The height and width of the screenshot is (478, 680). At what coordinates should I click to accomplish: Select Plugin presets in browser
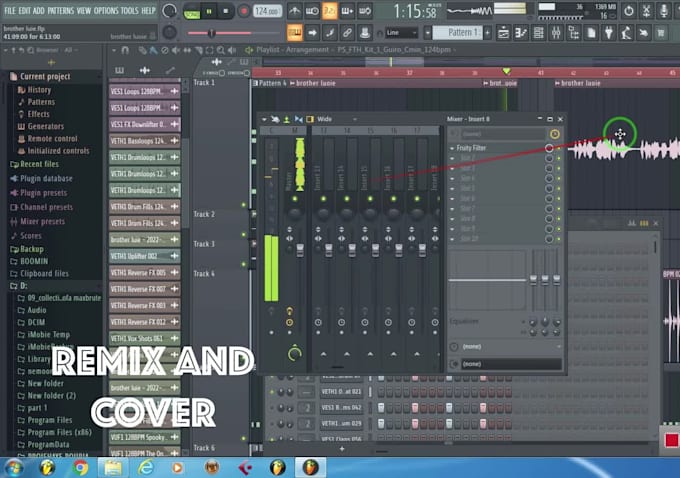pyautogui.click(x=43, y=193)
